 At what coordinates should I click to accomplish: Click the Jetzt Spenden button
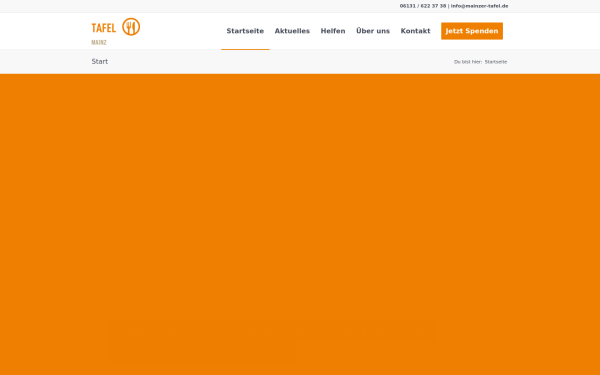pyautogui.click(x=472, y=31)
